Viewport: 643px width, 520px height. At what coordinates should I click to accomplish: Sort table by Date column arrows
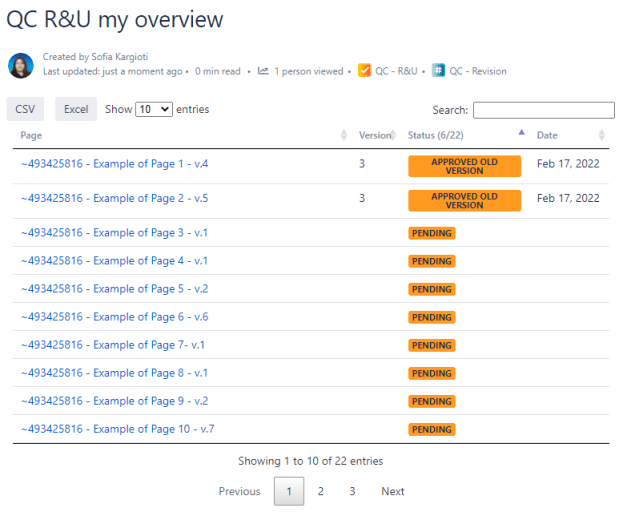601,135
